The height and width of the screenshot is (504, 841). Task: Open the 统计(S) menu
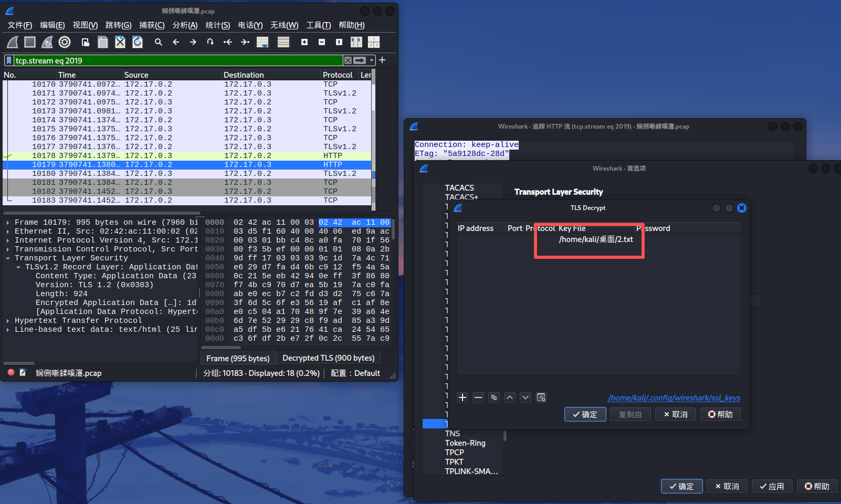[x=217, y=25]
